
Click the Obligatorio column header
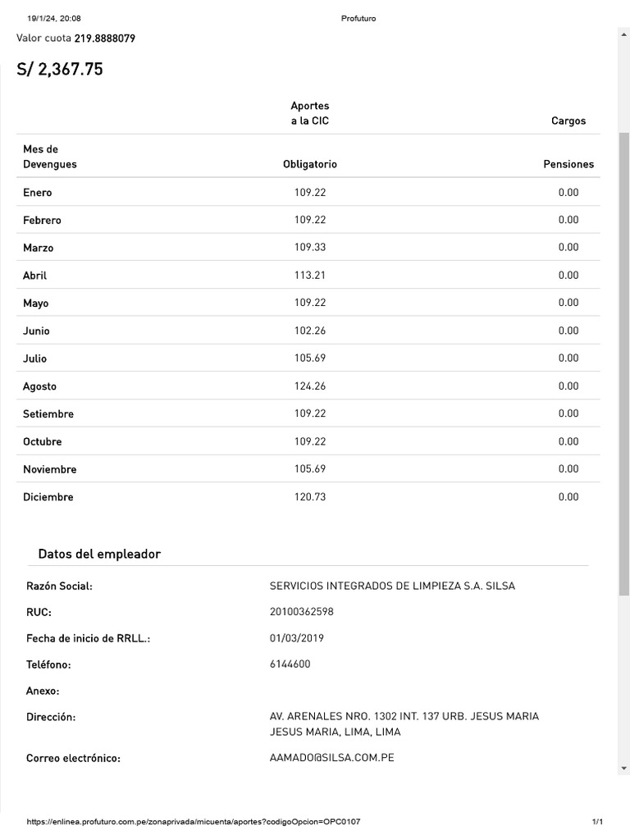point(309,164)
